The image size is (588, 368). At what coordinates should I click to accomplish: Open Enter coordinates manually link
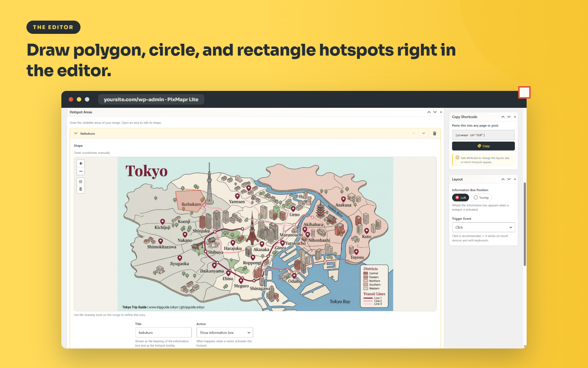point(92,153)
